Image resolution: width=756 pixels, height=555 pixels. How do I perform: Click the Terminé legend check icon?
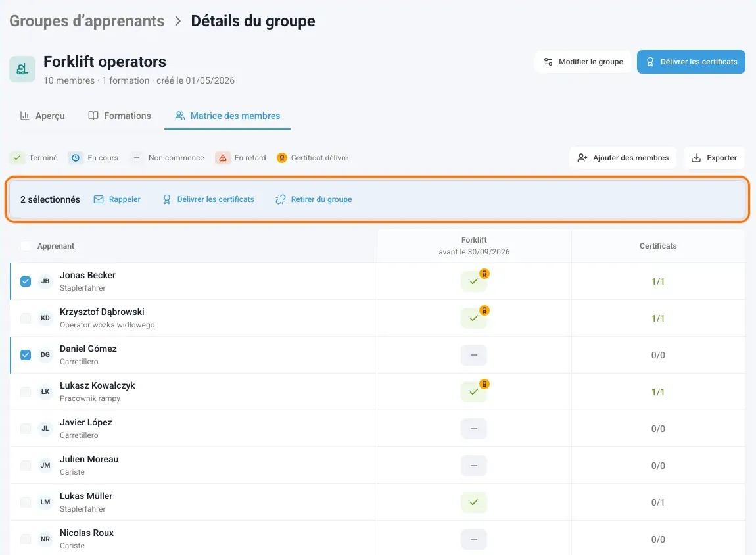(x=17, y=158)
